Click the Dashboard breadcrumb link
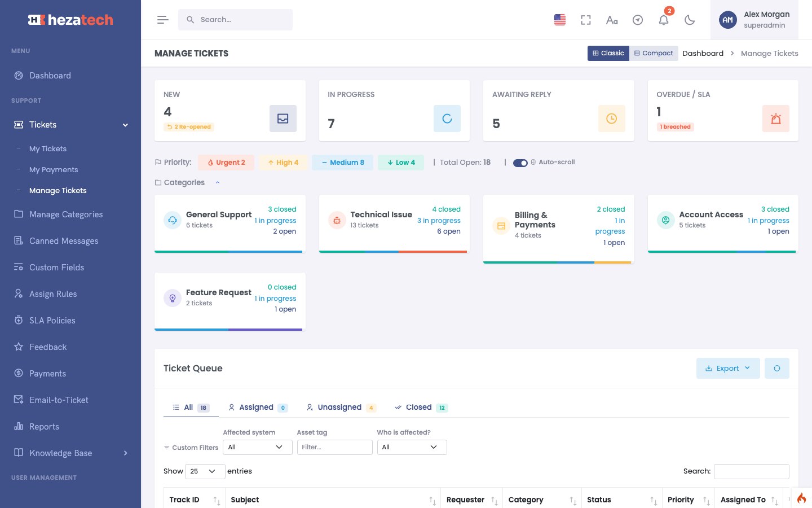 (x=703, y=54)
